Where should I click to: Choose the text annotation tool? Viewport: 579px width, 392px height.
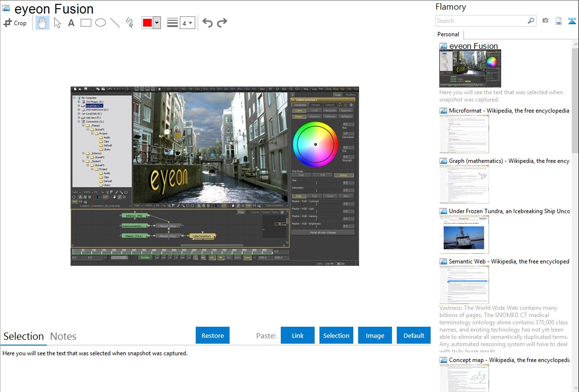(71, 23)
